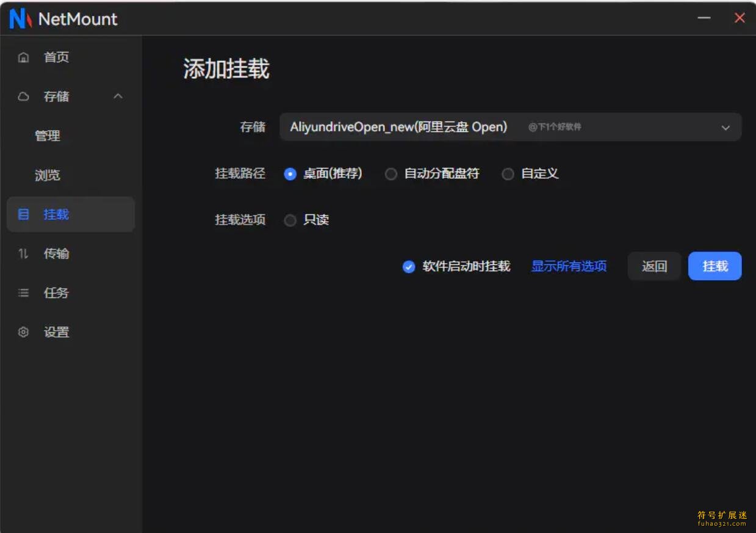Viewport: 756px width, 533px height.
Task: Click the cloud storage icon
Action: pyautogui.click(x=24, y=96)
